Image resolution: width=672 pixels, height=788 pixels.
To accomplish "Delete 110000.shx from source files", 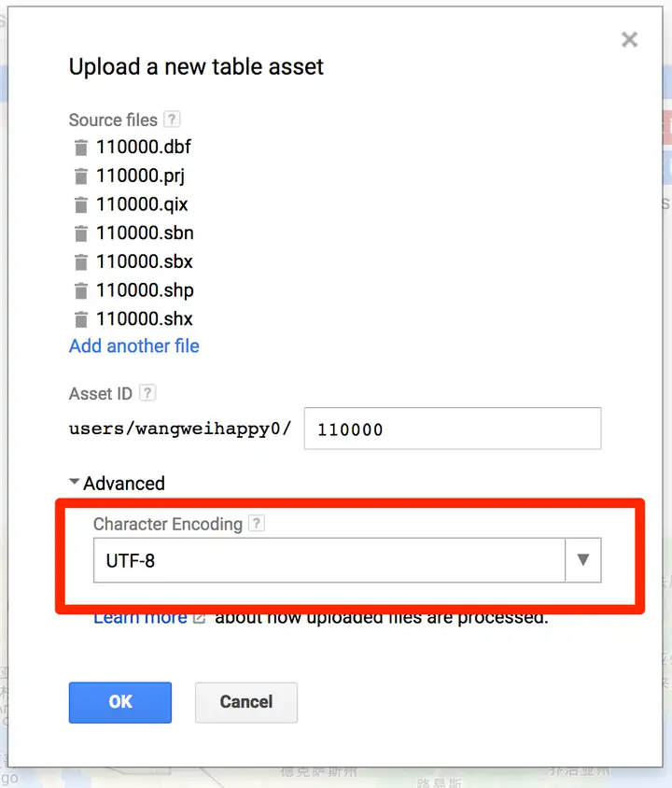I will click(x=80, y=319).
